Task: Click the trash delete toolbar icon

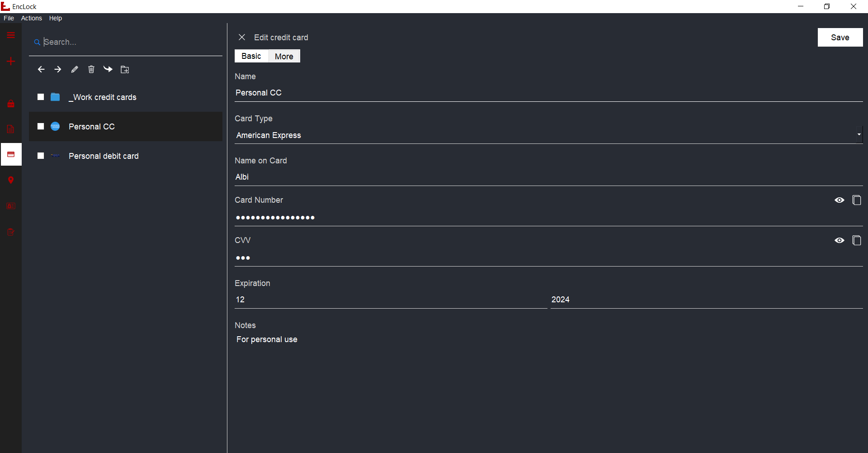Action: pyautogui.click(x=91, y=69)
